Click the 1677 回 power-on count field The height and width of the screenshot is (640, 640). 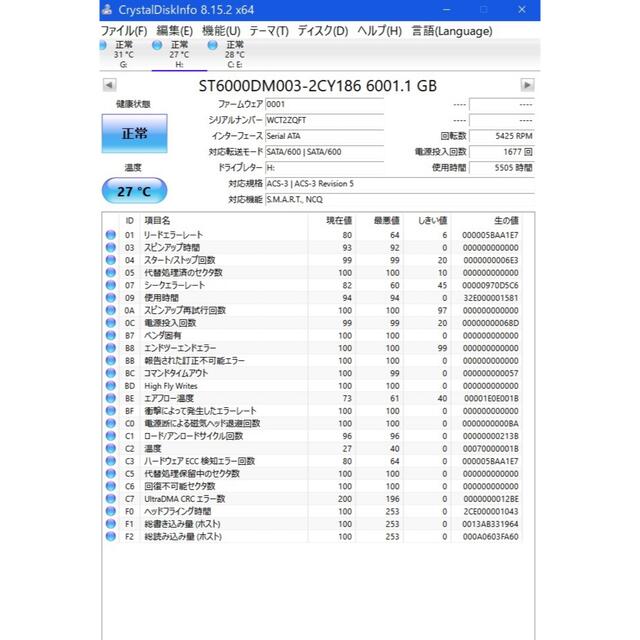[x=502, y=152]
